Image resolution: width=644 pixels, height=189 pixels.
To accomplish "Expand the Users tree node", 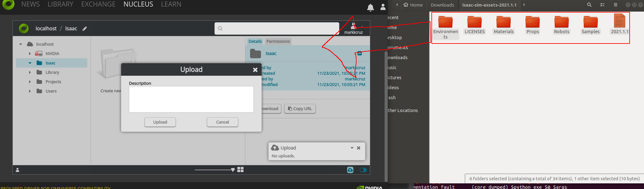I will (x=30, y=91).
